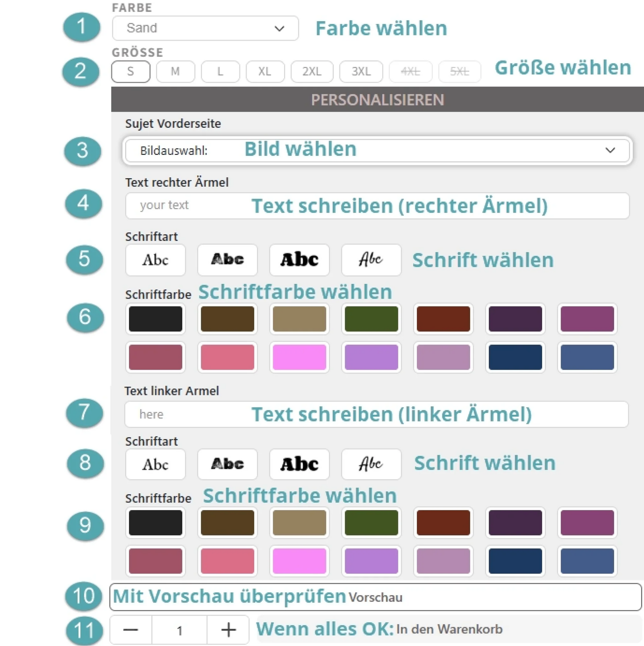Expand the Bildauswahl image selection dropdown

[377, 151]
